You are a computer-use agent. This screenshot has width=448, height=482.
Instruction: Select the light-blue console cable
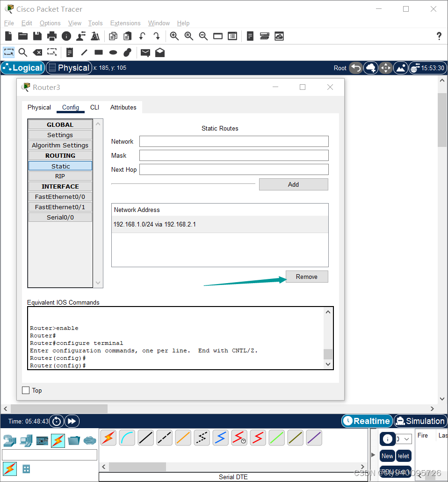127,438
